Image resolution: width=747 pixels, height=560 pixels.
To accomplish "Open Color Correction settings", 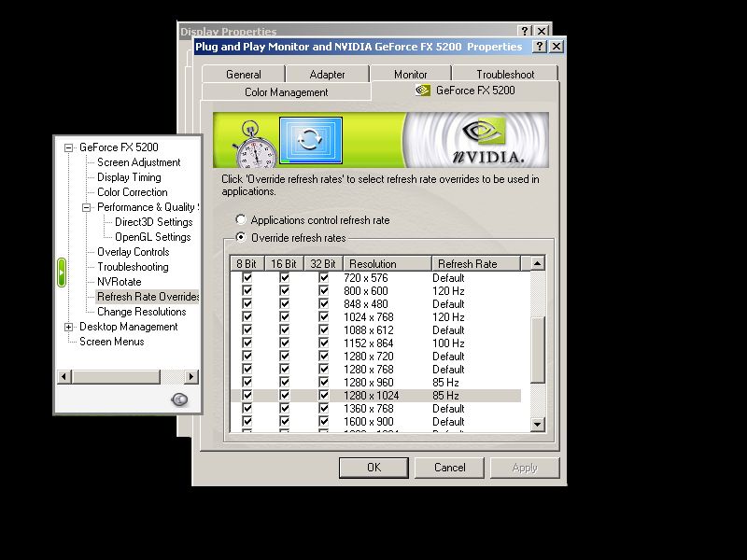I will tap(133, 192).
